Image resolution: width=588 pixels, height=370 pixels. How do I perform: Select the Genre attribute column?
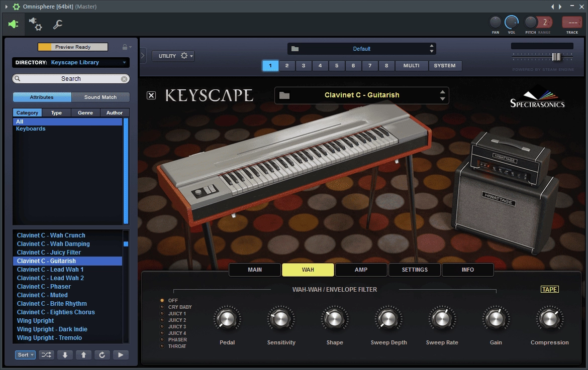[x=85, y=113]
